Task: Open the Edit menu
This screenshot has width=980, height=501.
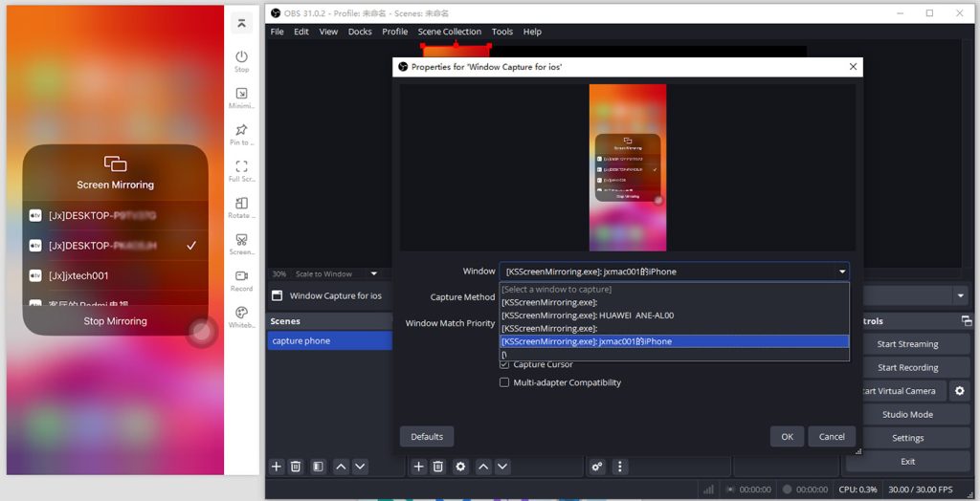Action: (x=301, y=32)
